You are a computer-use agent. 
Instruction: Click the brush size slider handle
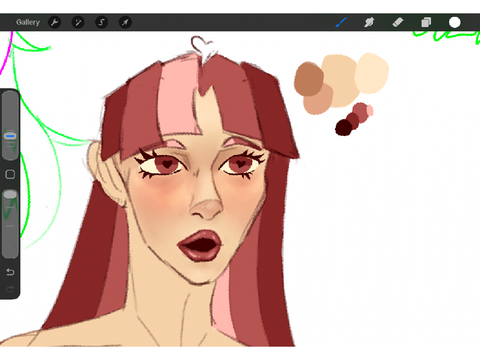click(10, 136)
